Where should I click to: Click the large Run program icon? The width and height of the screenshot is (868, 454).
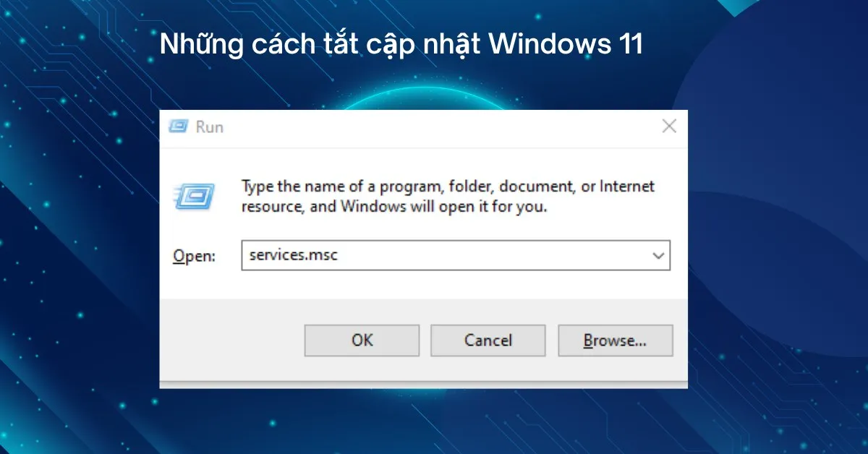pyautogui.click(x=194, y=195)
